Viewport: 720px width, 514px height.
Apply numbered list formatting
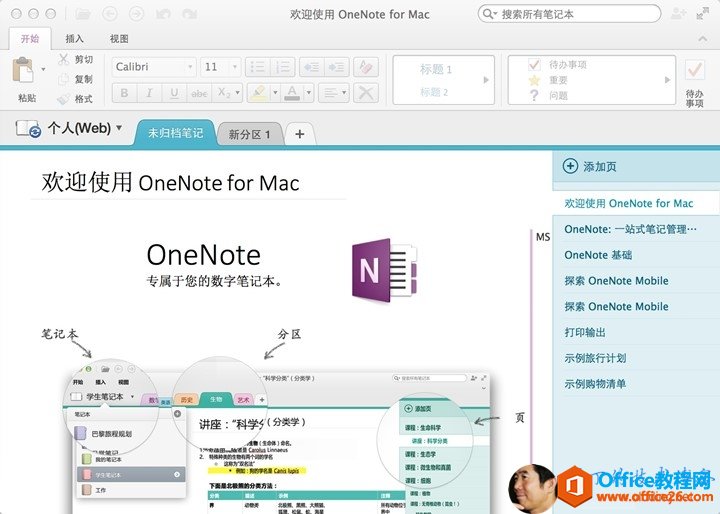(283, 67)
